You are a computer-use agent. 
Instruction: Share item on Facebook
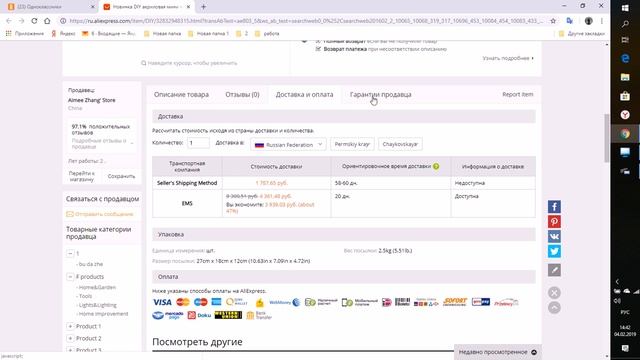pyautogui.click(x=554, y=207)
